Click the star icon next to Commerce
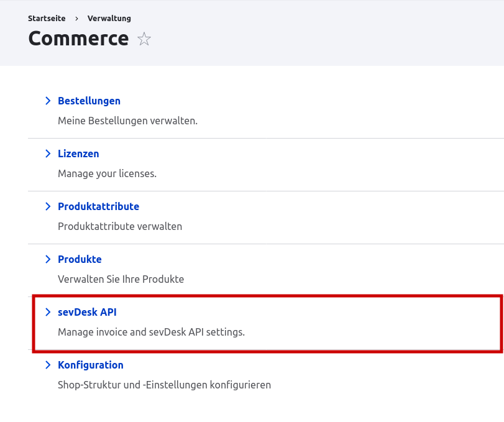 click(144, 39)
